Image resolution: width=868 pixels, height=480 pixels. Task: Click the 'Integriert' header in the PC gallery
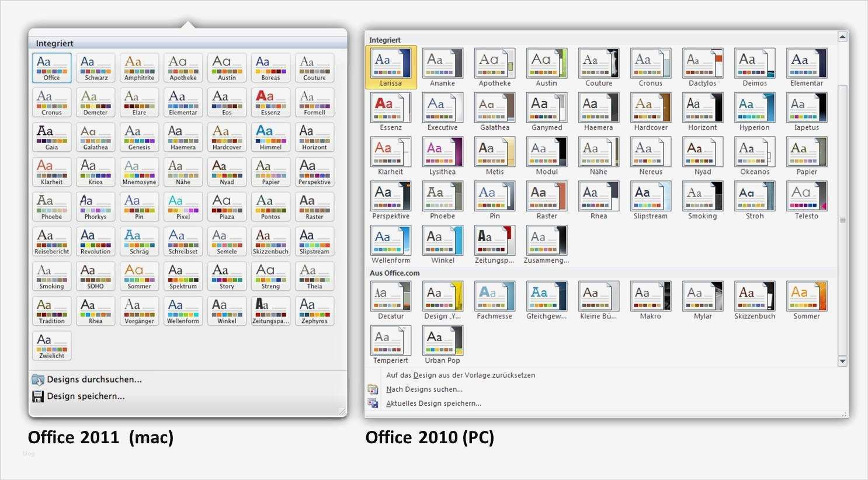pos(385,40)
